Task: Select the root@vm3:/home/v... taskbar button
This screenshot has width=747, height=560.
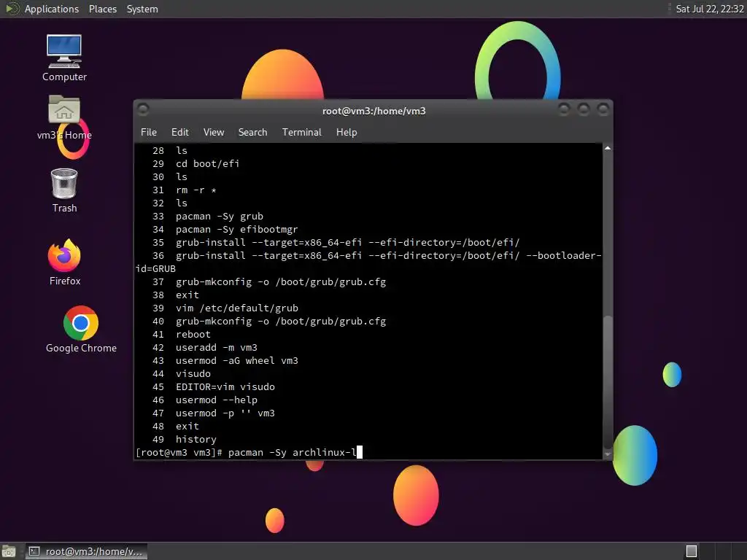Action: (x=86, y=551)
